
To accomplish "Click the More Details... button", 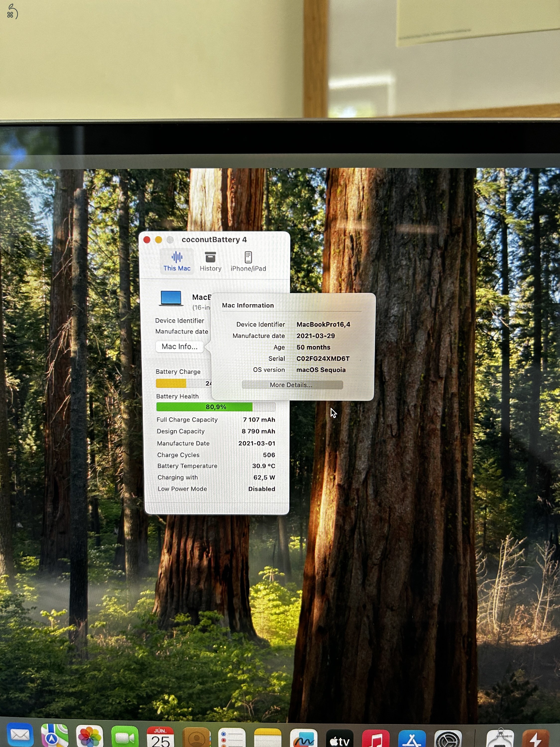I will pos(292,385).
